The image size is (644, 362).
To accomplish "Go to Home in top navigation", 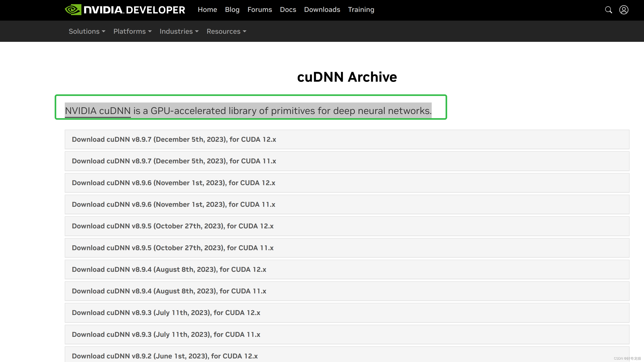I will coord(207,10).
